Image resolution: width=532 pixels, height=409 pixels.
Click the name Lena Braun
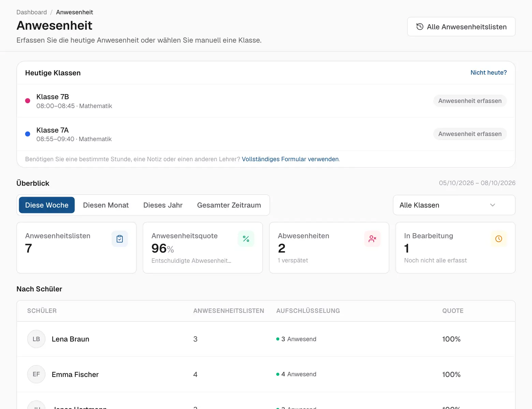coord(71,339)
